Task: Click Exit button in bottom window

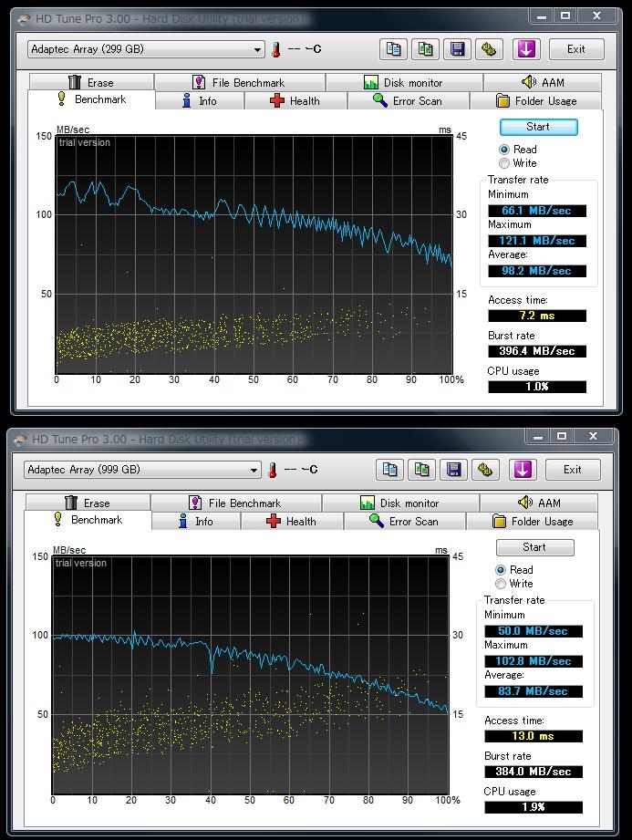Action: click(573, 470)
